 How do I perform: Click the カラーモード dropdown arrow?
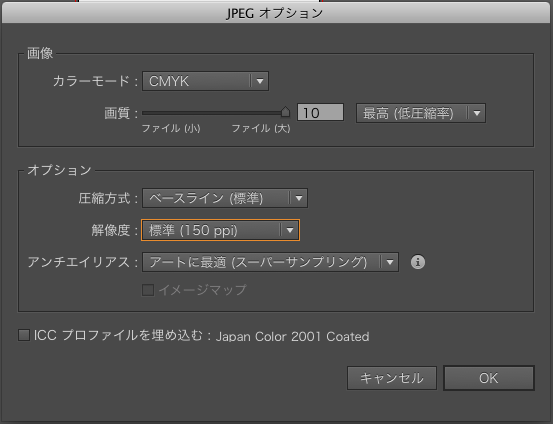pos(260,81)
